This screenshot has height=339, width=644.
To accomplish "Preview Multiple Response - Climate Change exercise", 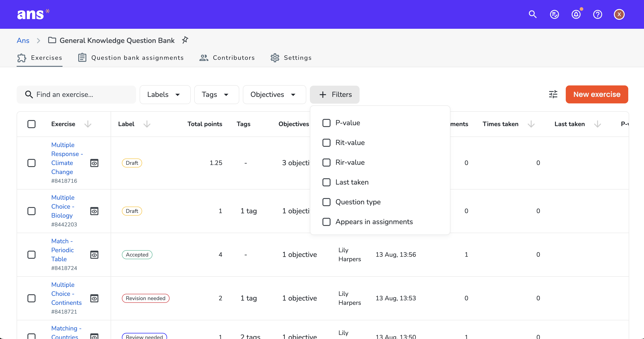I will click(94, 163).
